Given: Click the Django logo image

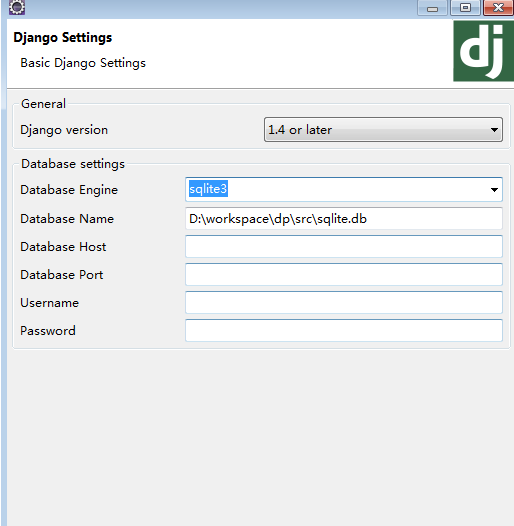Looking at the screenshot, I should click(x=483, y=51).
